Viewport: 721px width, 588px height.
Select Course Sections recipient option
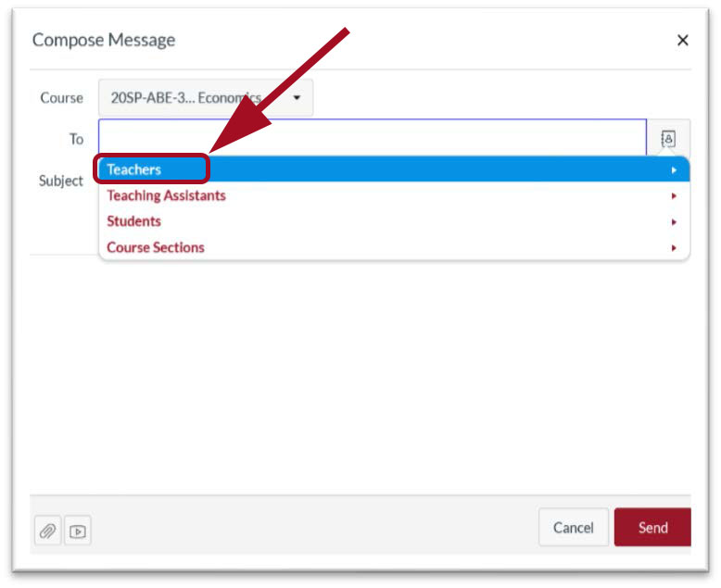click(395, 247)
